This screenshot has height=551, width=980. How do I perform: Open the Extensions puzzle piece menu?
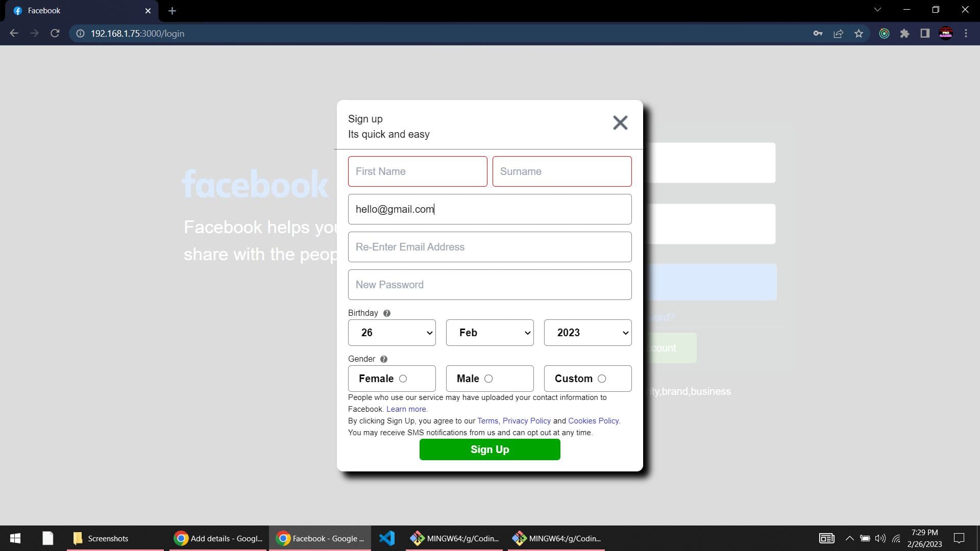904,34
